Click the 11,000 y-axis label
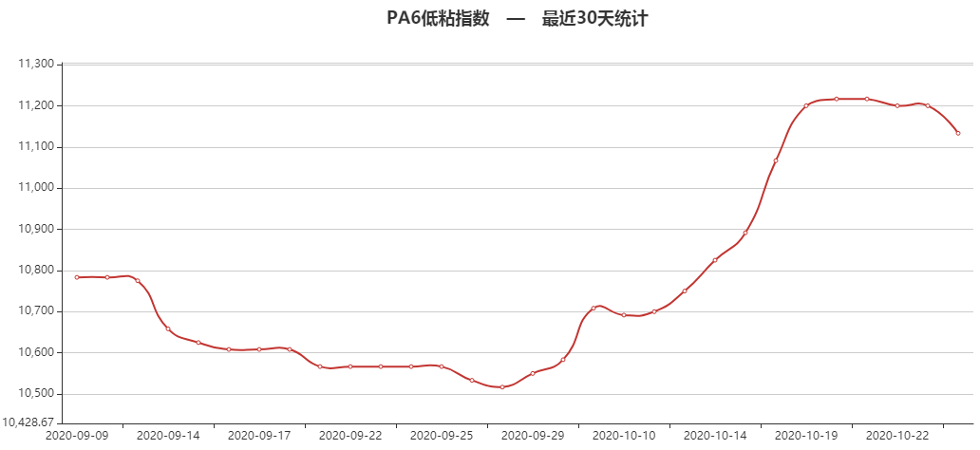Viewport: 980px width, 450px height. click(x=37, y=188)
